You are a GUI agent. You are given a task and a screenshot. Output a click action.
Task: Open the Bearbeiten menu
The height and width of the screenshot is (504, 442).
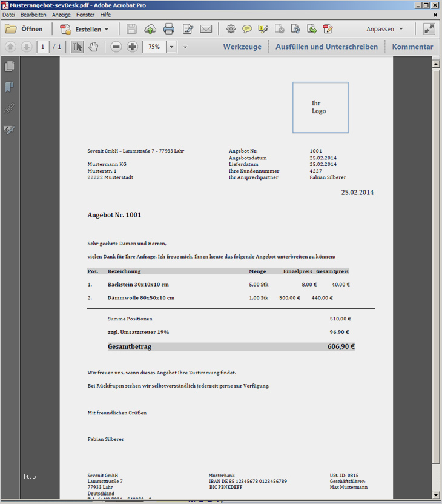pos(33,15)
